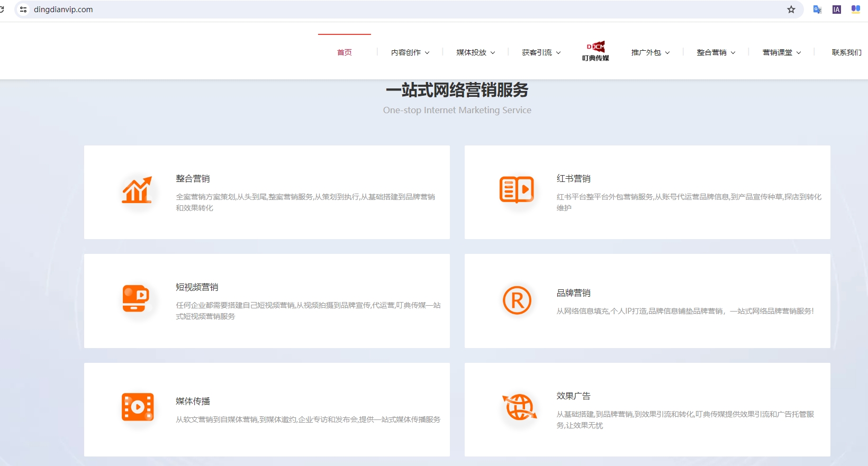Screen dimensions: 868x466
Task: Bookmark this page with the star icon
Action: pos(791,10)
